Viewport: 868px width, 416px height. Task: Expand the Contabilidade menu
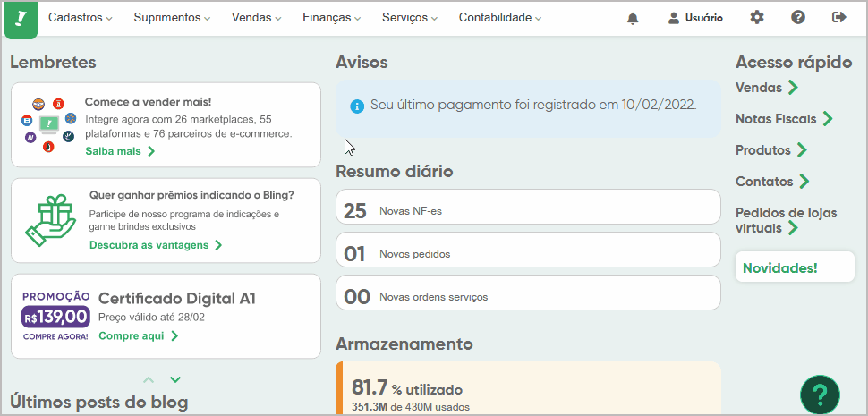point(500,18)
